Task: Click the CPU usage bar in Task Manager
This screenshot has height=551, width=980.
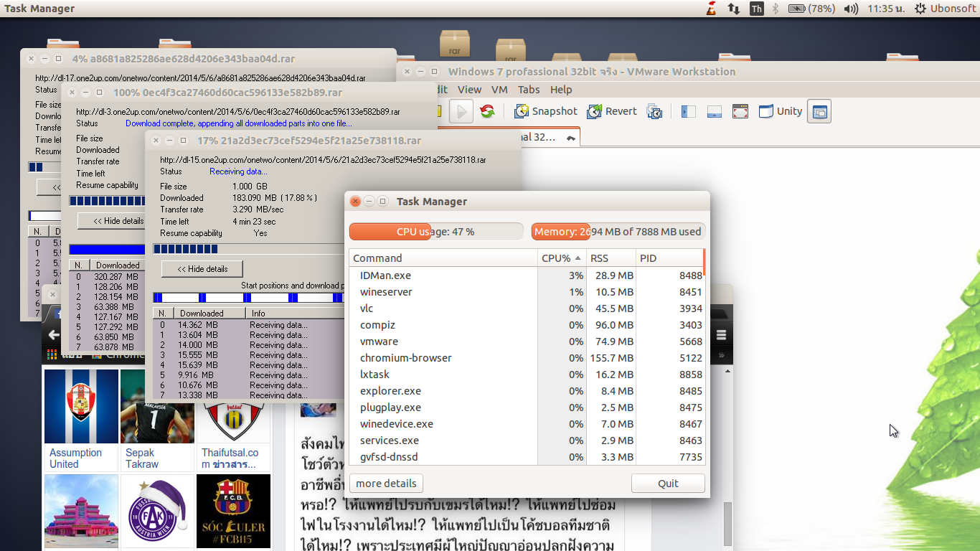Action: tap(436, 232)
